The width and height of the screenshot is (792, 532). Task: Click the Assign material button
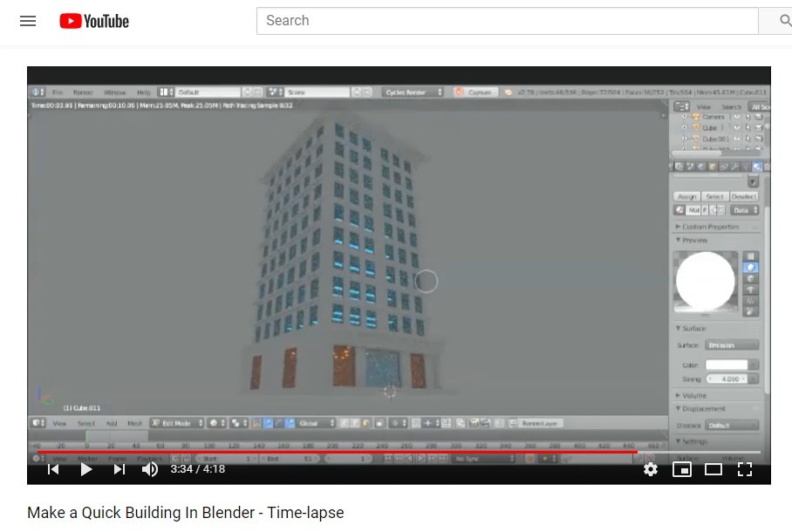(x=688, y=196)
